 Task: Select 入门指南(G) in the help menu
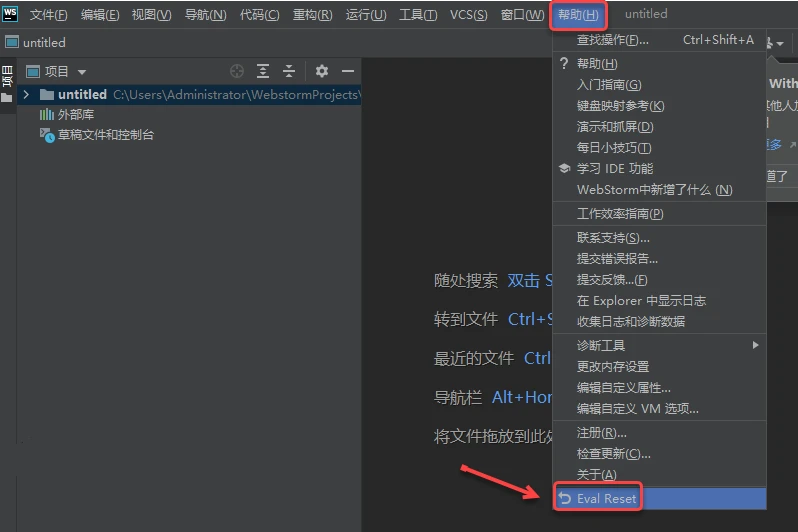(660, 85)
